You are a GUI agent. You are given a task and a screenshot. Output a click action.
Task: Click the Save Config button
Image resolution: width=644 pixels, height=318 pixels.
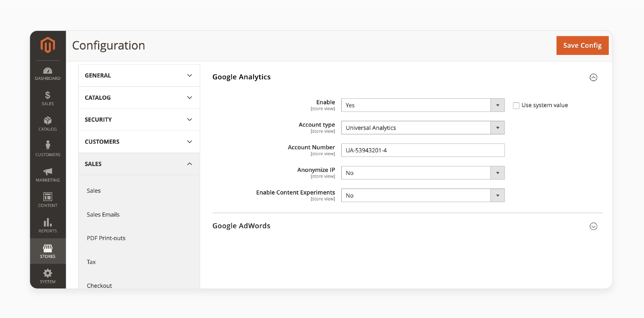click(x=583, y=46)
